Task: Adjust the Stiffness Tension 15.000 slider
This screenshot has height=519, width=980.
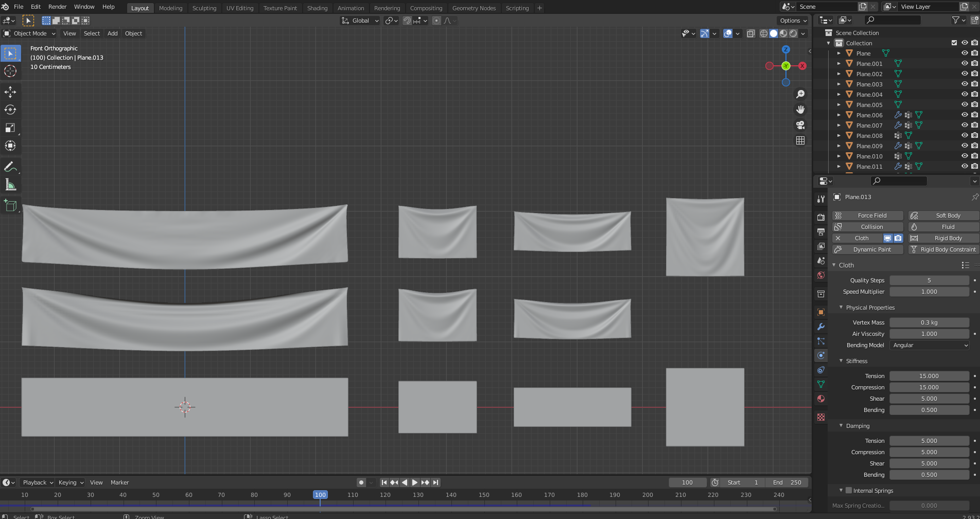Action: click(930, 376)
